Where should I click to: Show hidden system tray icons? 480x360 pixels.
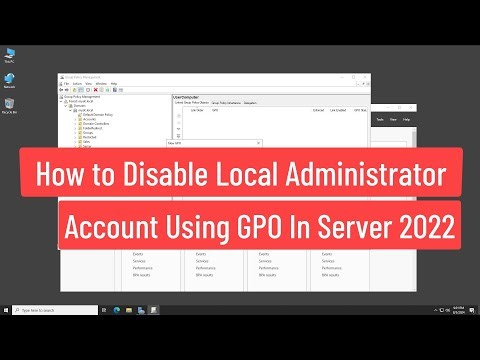pyautogui.click(x=435, y=310)
